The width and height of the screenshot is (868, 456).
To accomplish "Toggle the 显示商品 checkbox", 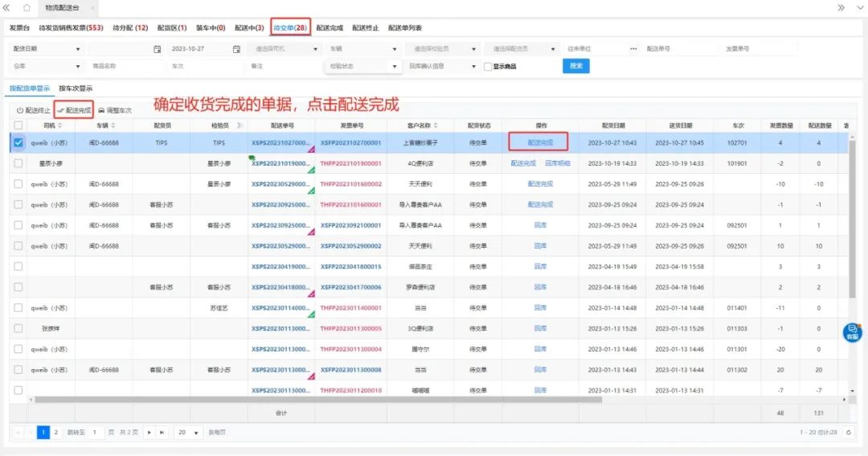I will tap(488, 67).
